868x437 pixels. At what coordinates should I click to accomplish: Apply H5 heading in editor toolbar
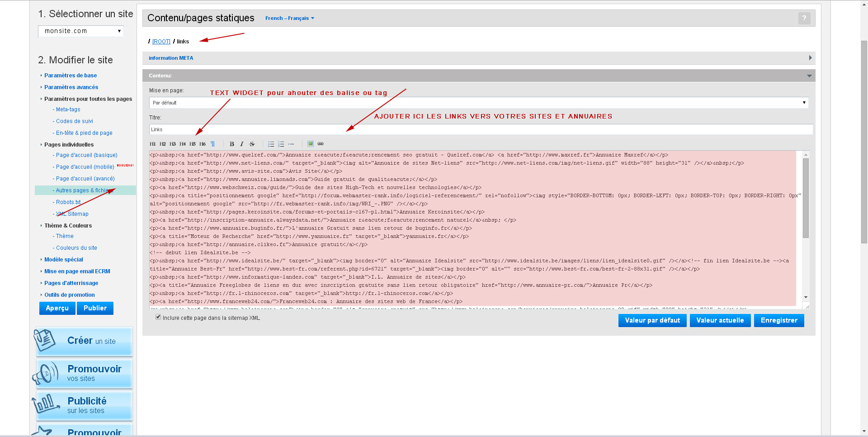pyautogui.click(x=192, y=144)
